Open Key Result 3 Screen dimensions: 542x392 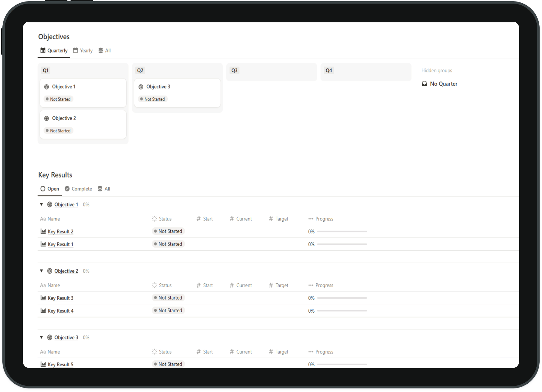[60, 298]
